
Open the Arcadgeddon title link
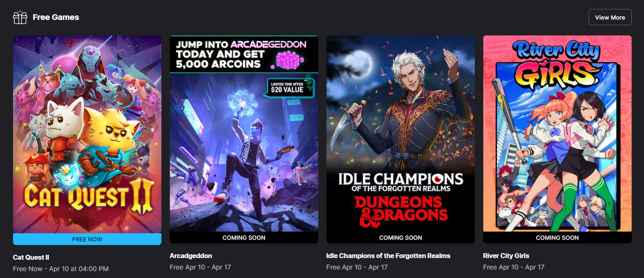coord(191,256)
